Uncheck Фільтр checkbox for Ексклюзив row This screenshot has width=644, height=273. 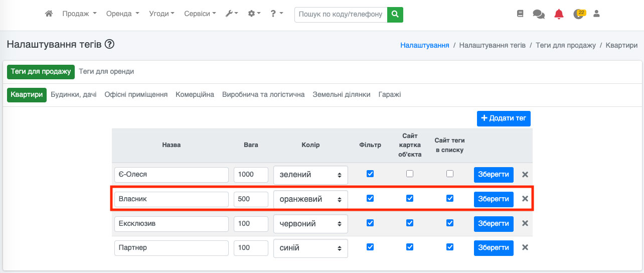pos(370,223)
